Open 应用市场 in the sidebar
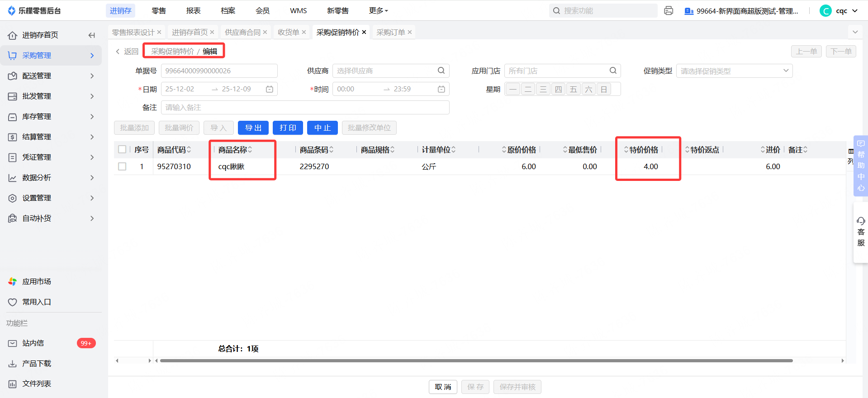 [37, 281]
